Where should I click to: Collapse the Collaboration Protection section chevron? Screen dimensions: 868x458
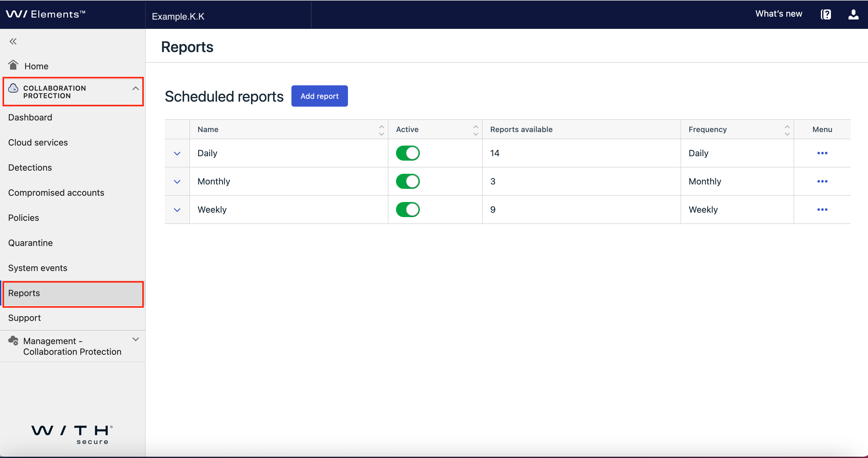(x=135, y=88)
